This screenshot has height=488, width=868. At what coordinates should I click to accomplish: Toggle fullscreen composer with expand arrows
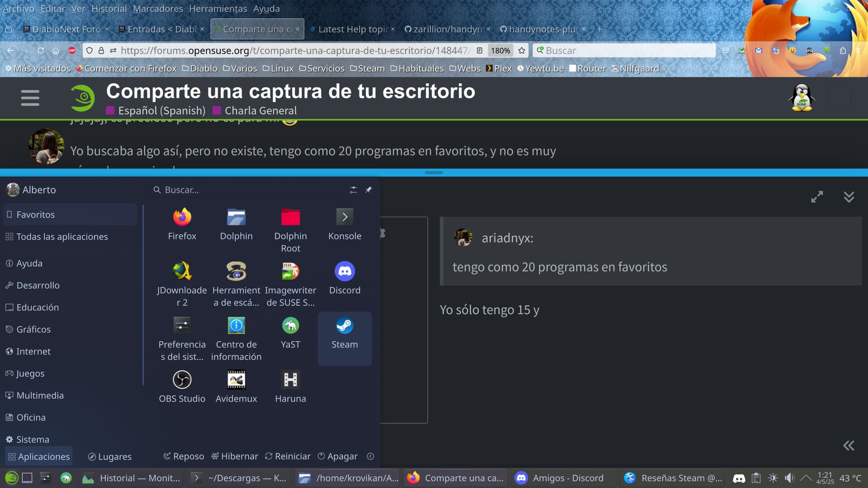(817, 197)
